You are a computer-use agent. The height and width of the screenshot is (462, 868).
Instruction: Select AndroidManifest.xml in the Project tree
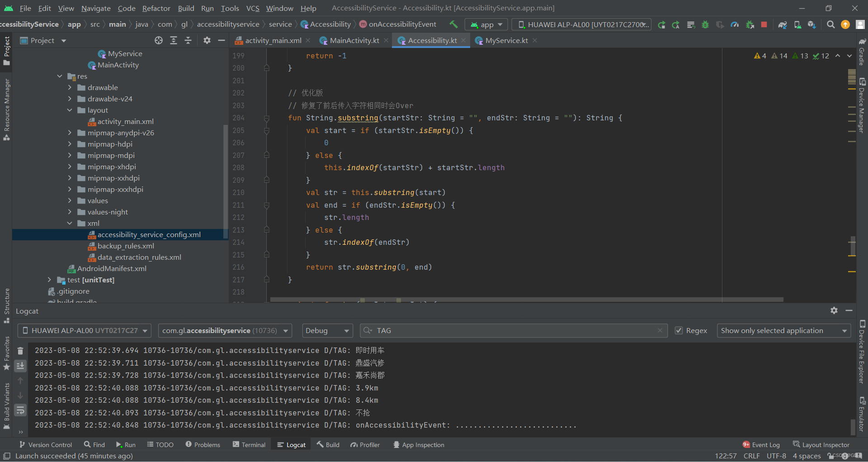point(112,268)
